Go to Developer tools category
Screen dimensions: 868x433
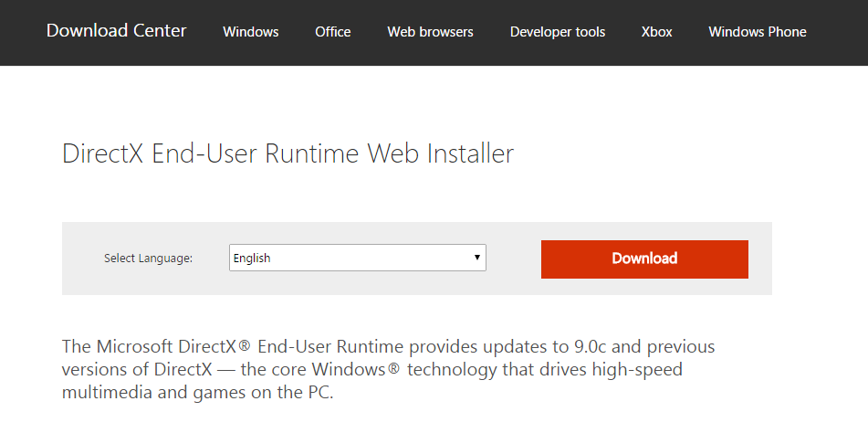(x=558, y=32)
